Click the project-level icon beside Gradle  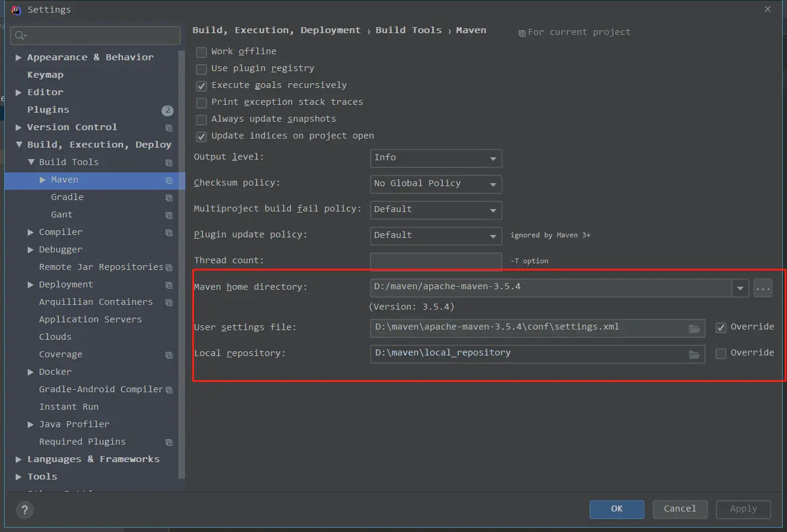click(x=169, y=198)
